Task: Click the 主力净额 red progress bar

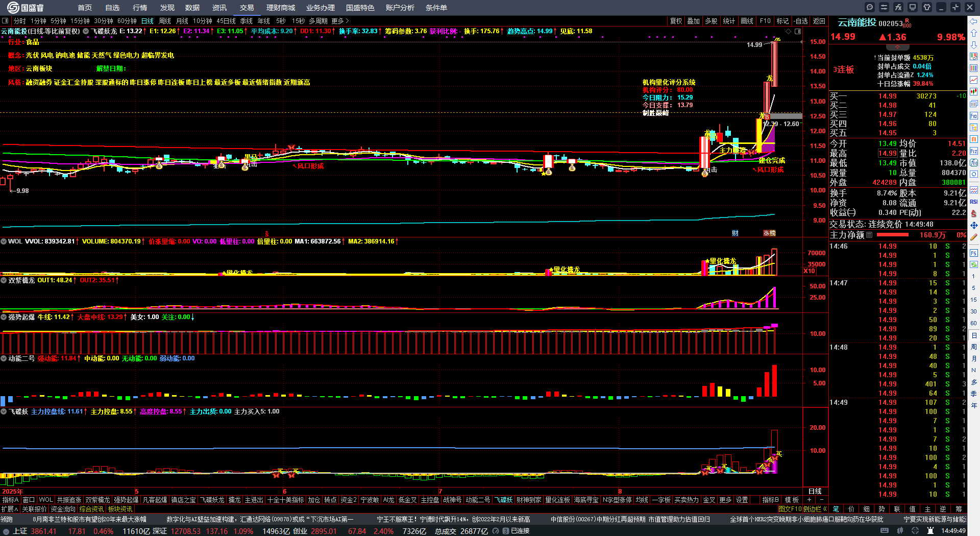Action: (x=892, y=235)
